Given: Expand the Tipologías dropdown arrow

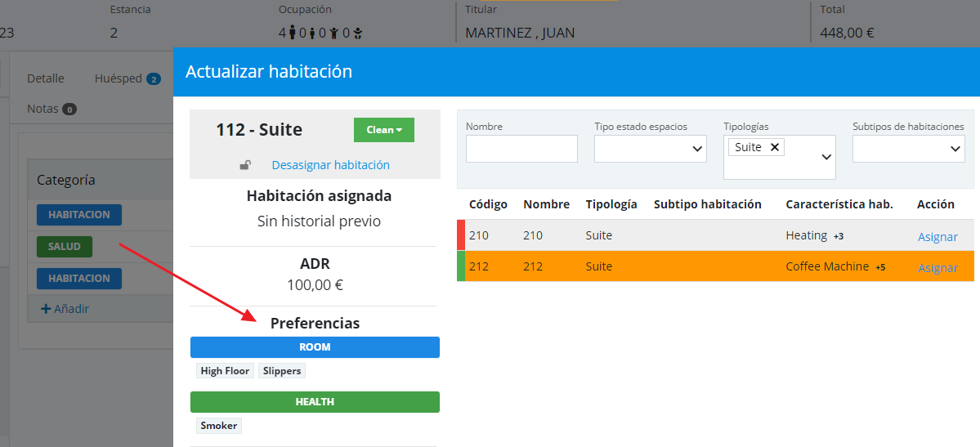Looking at the screenshot, I should pos(826,157).
